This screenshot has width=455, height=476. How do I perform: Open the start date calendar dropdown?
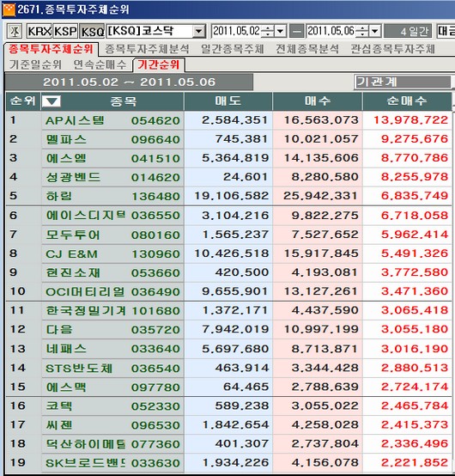click(280, 31)
